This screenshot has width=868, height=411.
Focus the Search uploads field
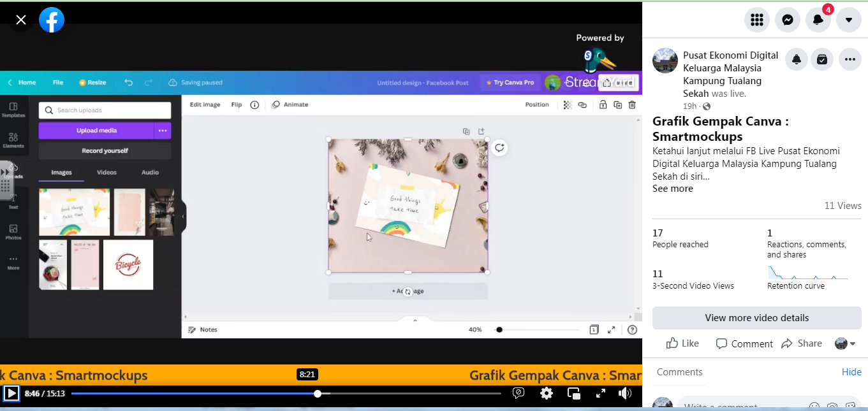click(105, 110)
